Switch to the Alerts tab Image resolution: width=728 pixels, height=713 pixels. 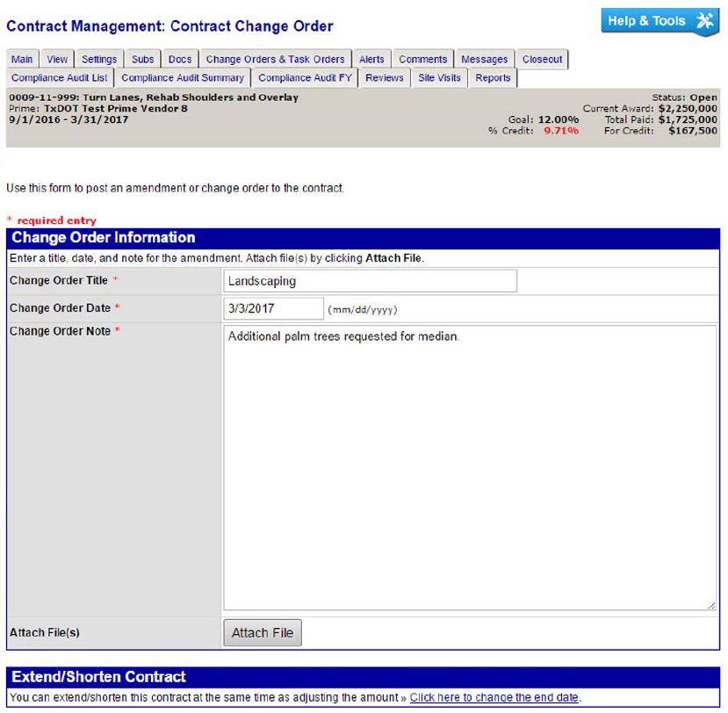point(371,60)
